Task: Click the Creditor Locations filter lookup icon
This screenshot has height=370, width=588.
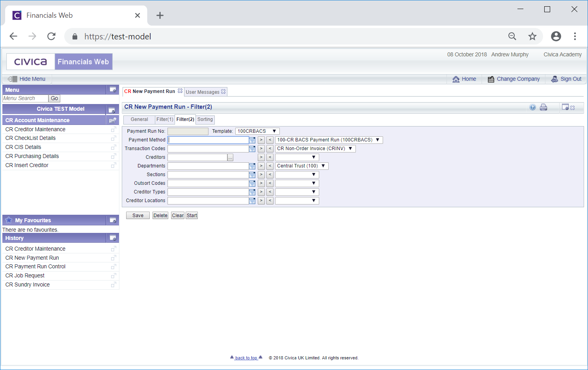Action: [252, 201]
